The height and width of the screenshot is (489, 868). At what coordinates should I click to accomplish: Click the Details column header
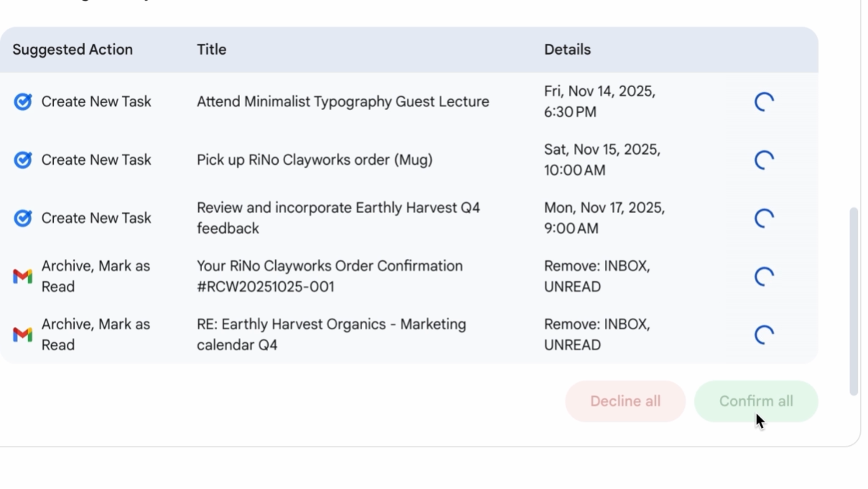[x=567, y=50]
